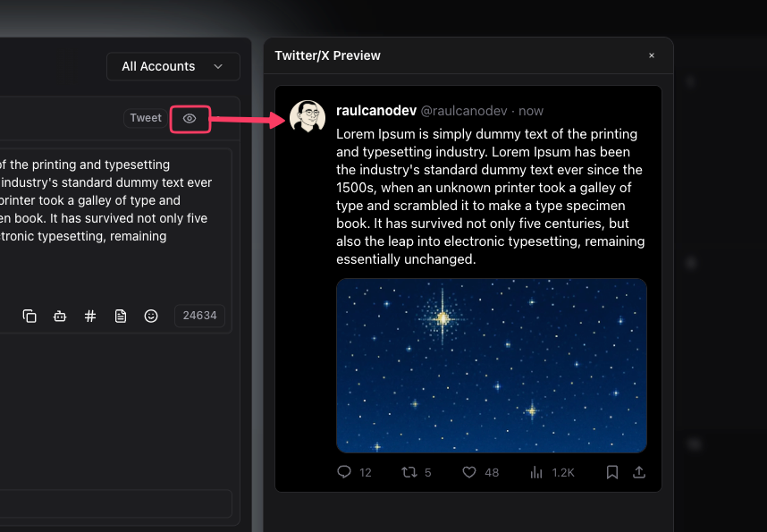This screenshot has width=767, height=532.
Task: Open the emoji picker smiley icon
Action: (151, 317)
